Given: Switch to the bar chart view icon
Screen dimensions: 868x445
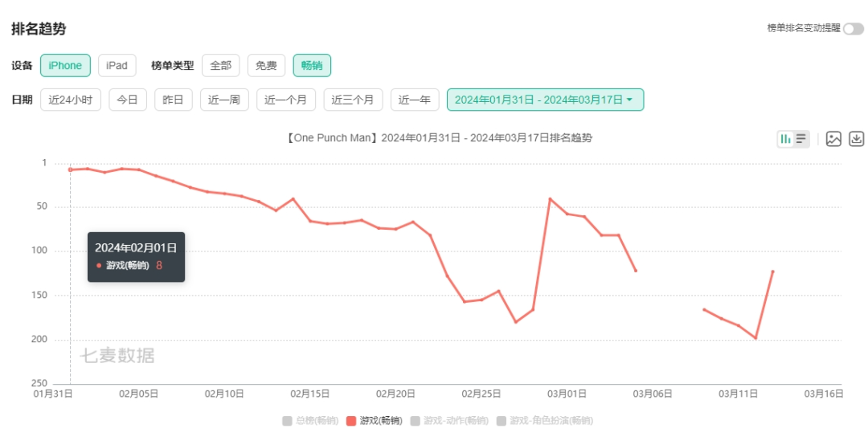Looking at the screenshot, I should pos(785,139).
